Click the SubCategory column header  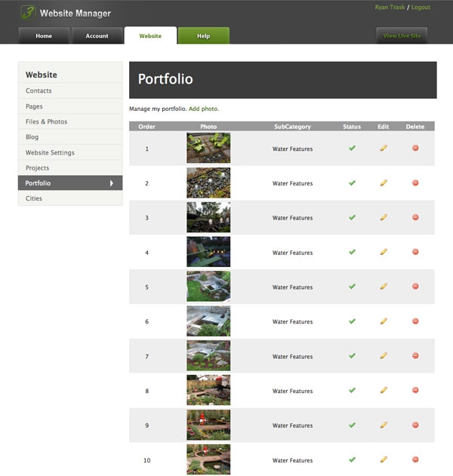(x=292, y=126)
